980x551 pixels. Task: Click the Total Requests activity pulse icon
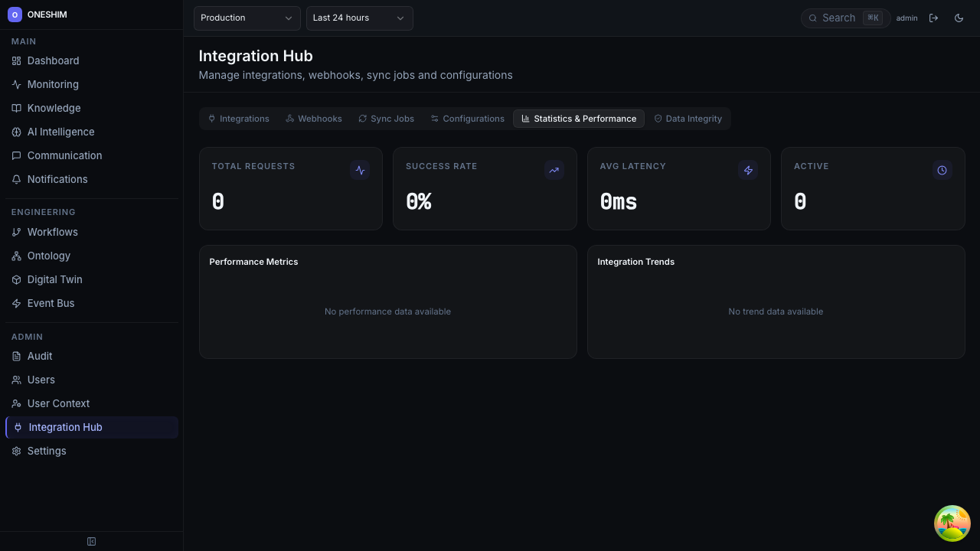(x=360, y=171)
